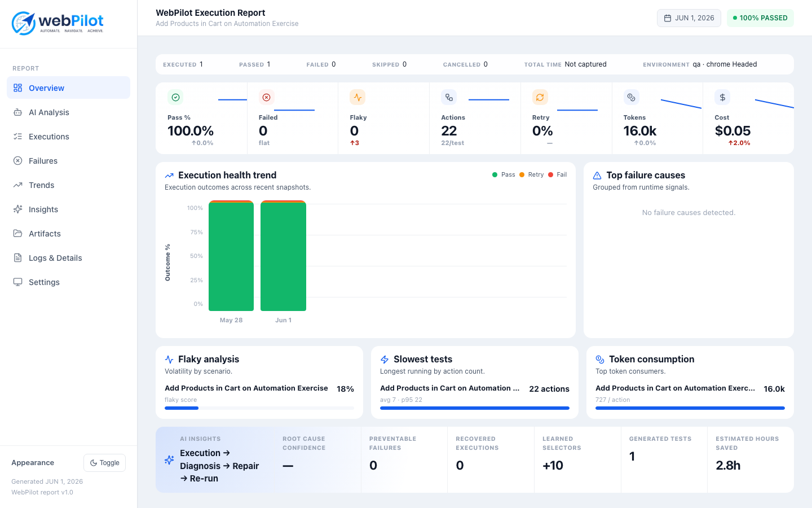Toggle appearance theme

[104, 462]
